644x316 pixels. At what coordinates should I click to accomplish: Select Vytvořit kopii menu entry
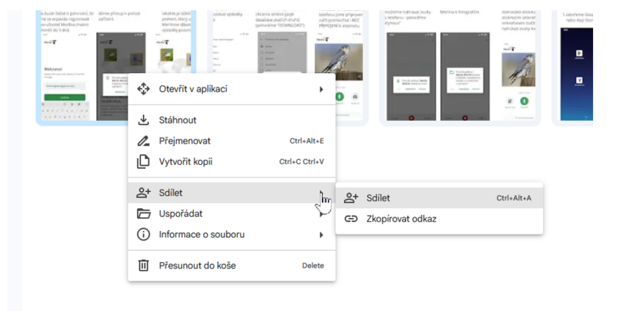[x=186, y=162]
